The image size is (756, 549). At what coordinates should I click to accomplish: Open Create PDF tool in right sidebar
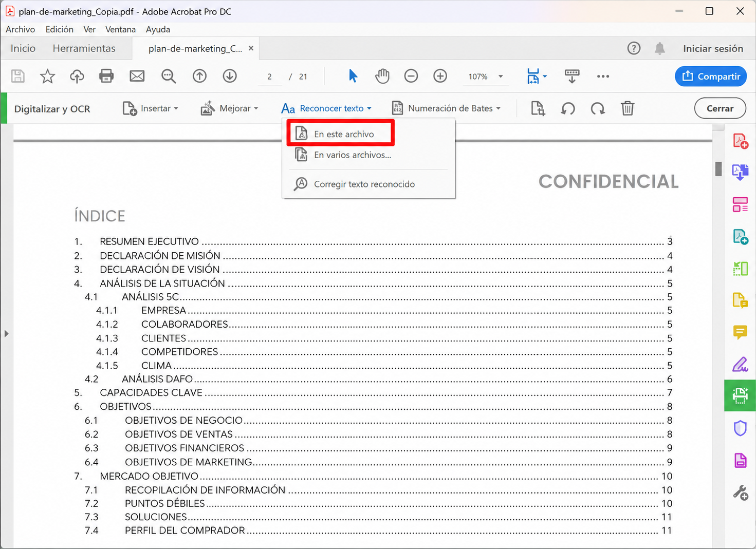point(740,141)
